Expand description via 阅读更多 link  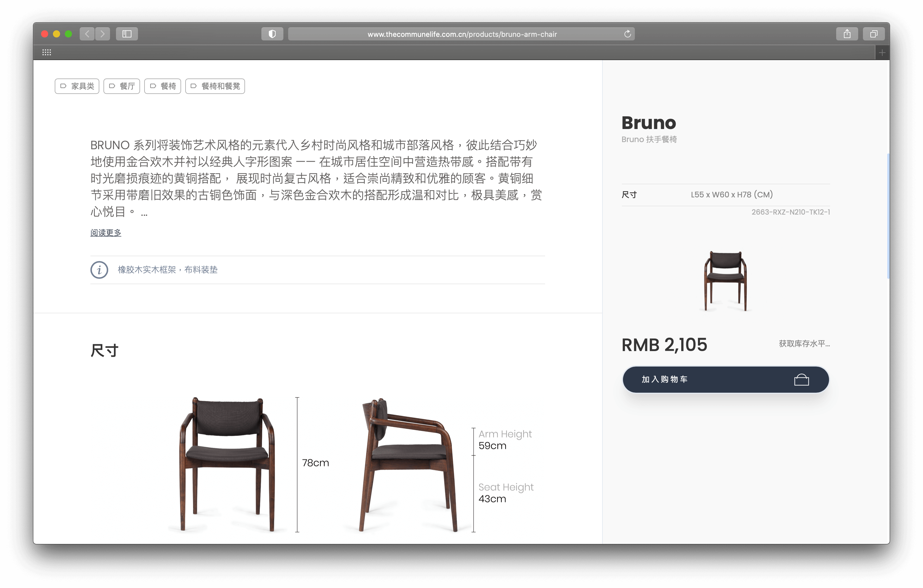[x=106, y=233]
